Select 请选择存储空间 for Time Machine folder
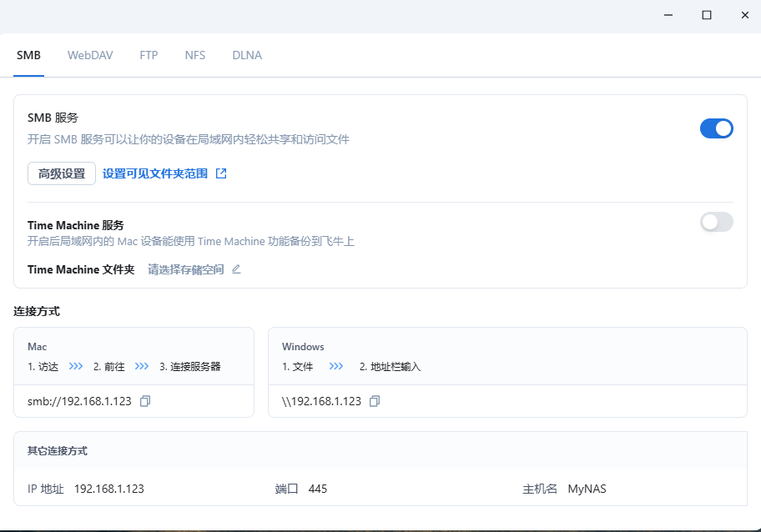761x532 pixels. 186,269
